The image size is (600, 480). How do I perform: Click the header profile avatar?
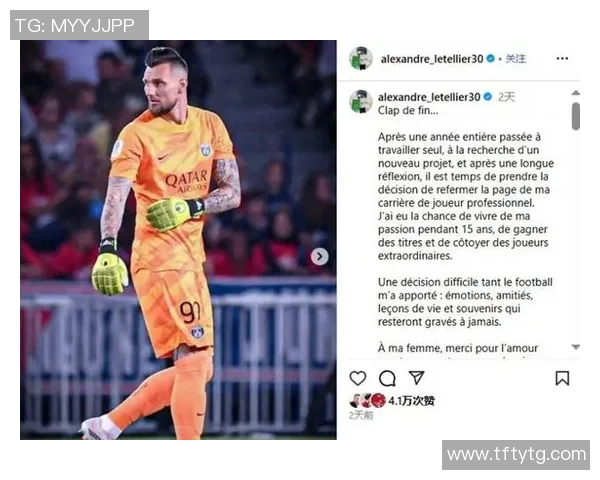(361, 59)
